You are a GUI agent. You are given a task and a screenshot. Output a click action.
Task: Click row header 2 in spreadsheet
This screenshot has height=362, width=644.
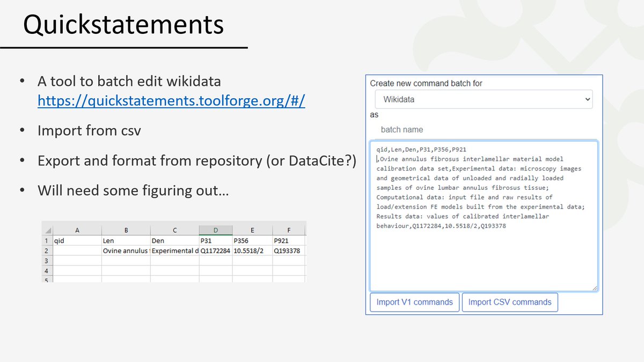click(x=47, y=251)
